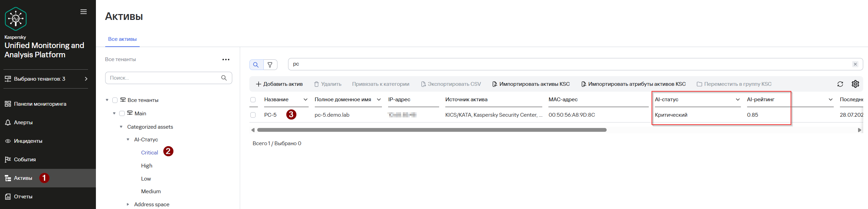The width and height of the screenshot is (868, 209).
Task: Check the PC-5 row checkbox
Action: pos(253,115)
